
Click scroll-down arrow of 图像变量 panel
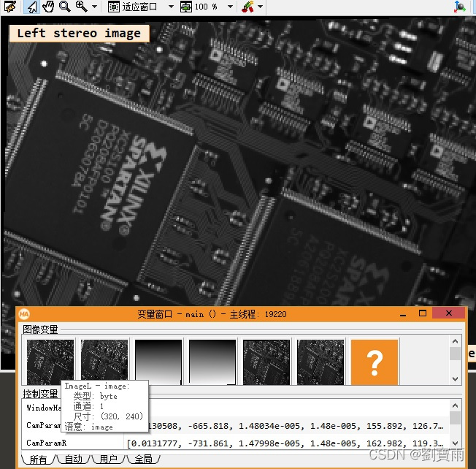click(x=455, y=379)
